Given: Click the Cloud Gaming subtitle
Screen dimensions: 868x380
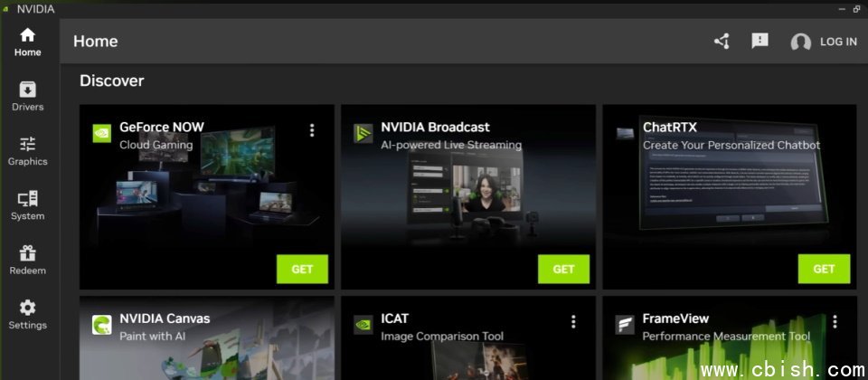Looking at the screenshot, I should tap(156, 145).
